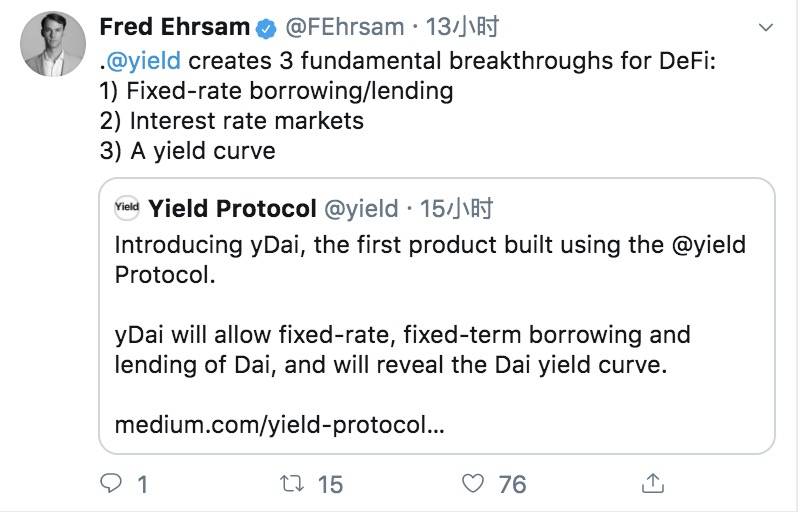Click the quoted tweet's @yield handle
This screenshot has width=806, height=512.
pyautogui.click(x=359, y=208)
